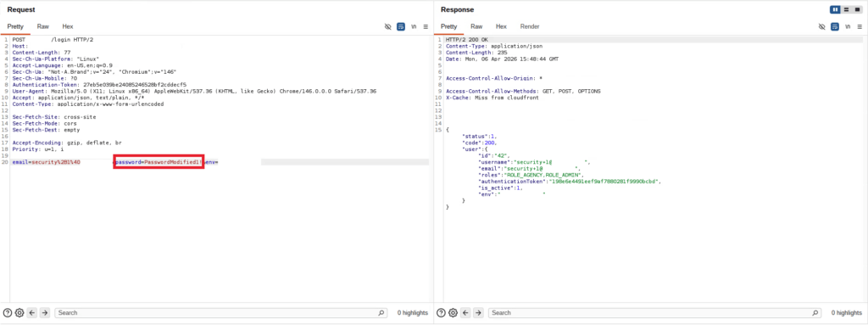Click magnifier icon in Request search bar
Viewport: 868px width, 325px height.
click(x=381, y=313)
